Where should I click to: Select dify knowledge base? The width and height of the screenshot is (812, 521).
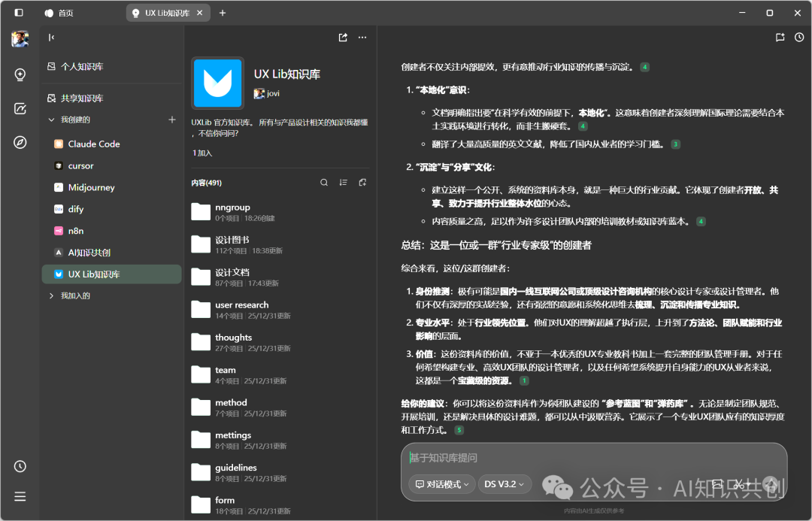point(111,209)
